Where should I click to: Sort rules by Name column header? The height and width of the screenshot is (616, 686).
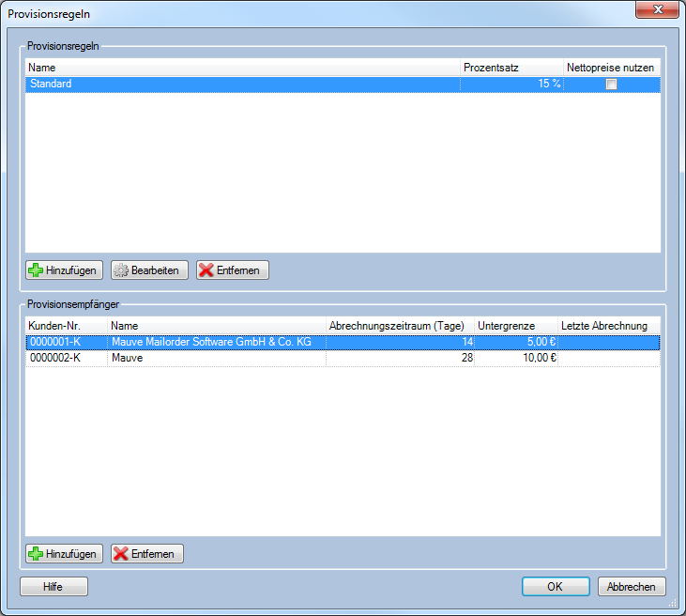pyautogui.click(x=235, y=68)
